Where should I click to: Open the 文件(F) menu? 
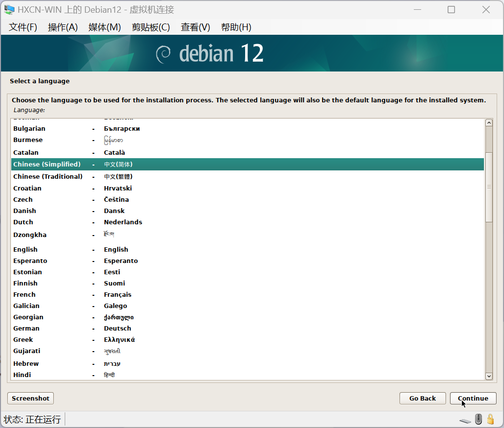[23, 27]
